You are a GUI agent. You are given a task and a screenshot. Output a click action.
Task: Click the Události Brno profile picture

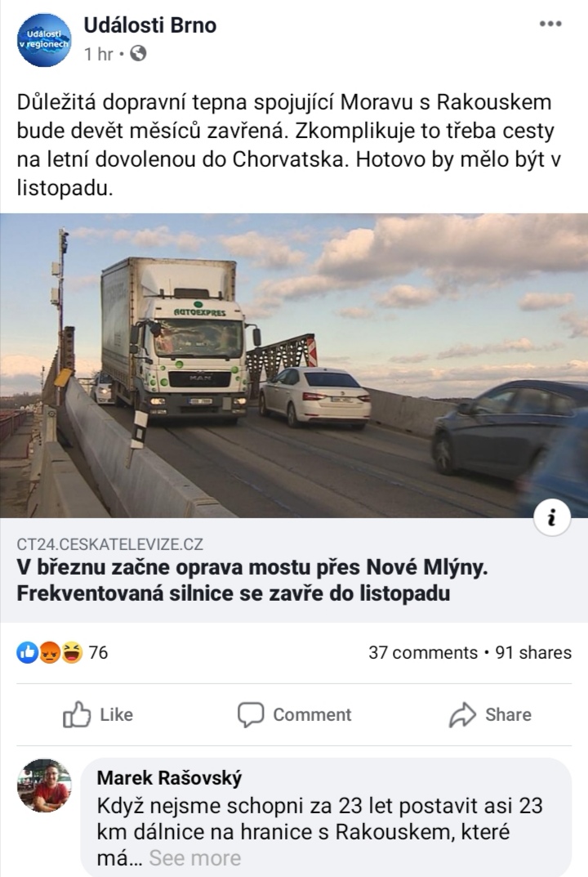[44, 40]
